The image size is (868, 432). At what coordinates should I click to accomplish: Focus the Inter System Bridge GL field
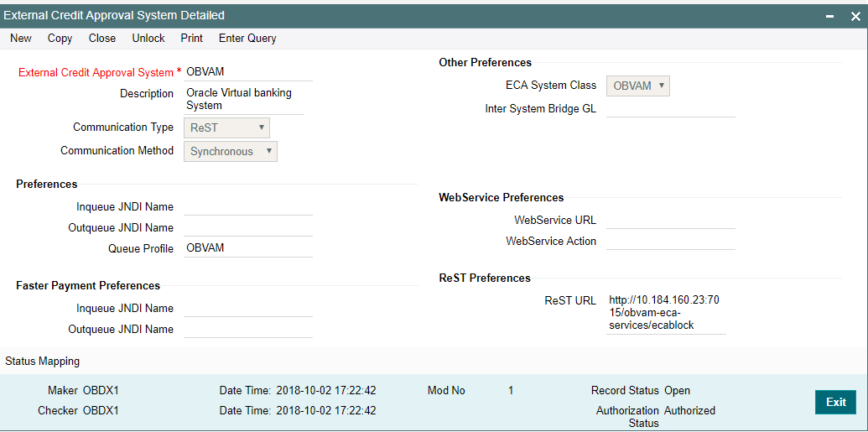tap(671, 109)
